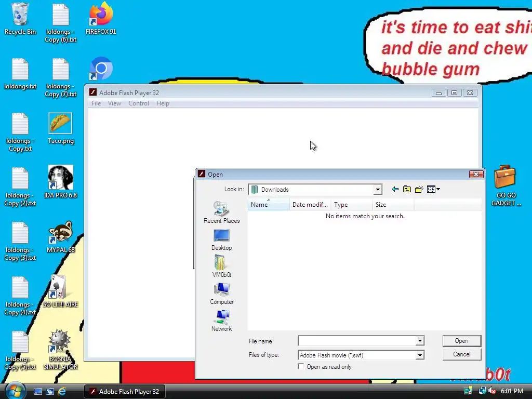Click the 6:01 PM taskbar clock
The height and width of the screenshot is (399, 532).
tap(512, 391)
